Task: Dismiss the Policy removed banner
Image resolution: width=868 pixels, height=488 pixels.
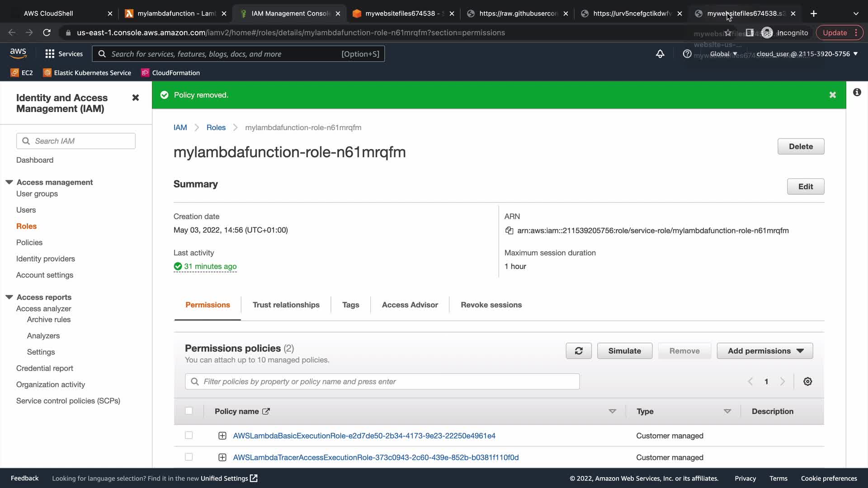Action: pos(832,95)
